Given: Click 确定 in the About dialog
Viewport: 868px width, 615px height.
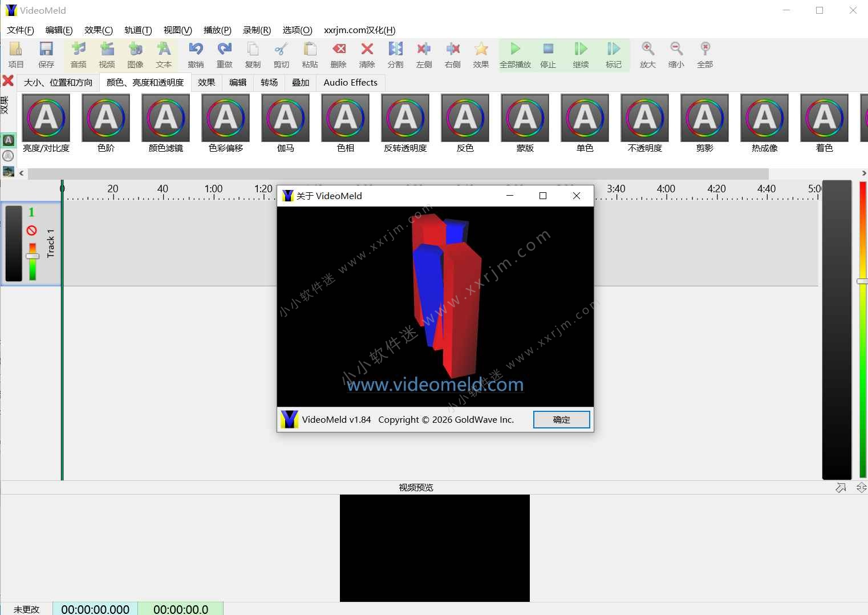Looking at the screenshot, I should coord(562,419).
